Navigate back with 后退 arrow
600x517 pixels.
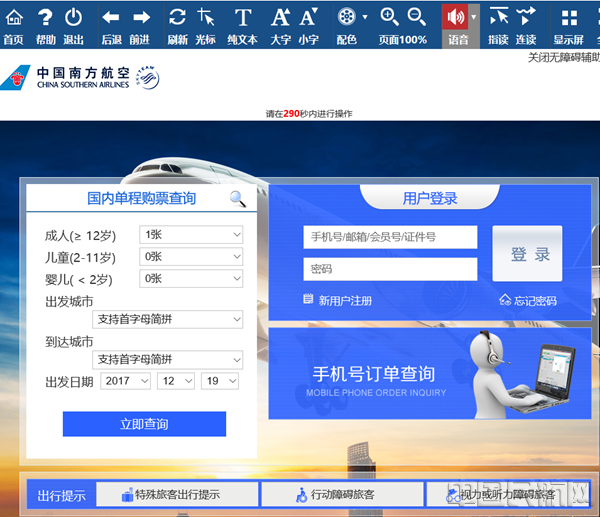click(111, 18)
